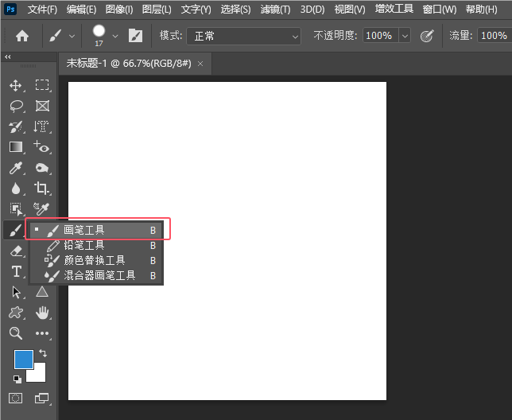Screen dimensions: 512x420
Task: Toggle the brush settings panel button
Action: [135, 36]
